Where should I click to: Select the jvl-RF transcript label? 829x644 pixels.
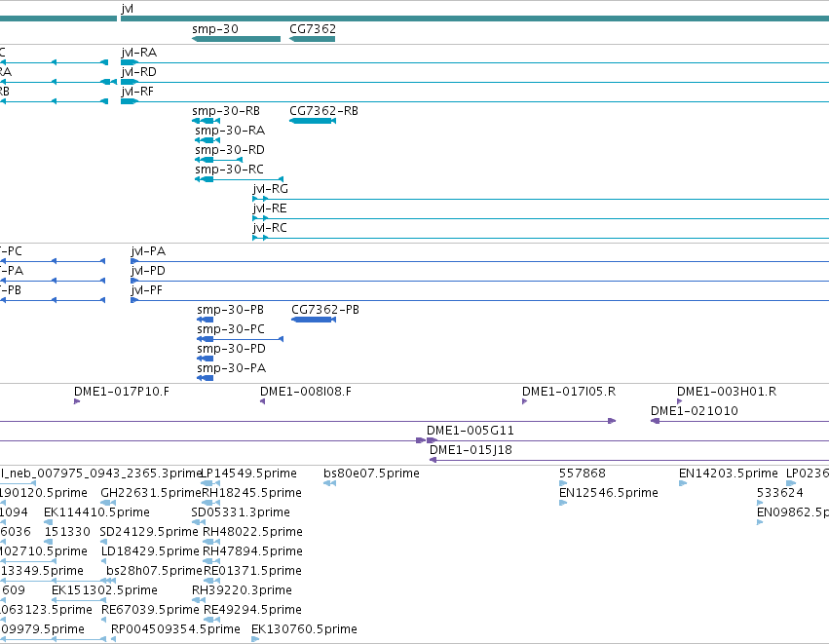click(x=137, y=92)
